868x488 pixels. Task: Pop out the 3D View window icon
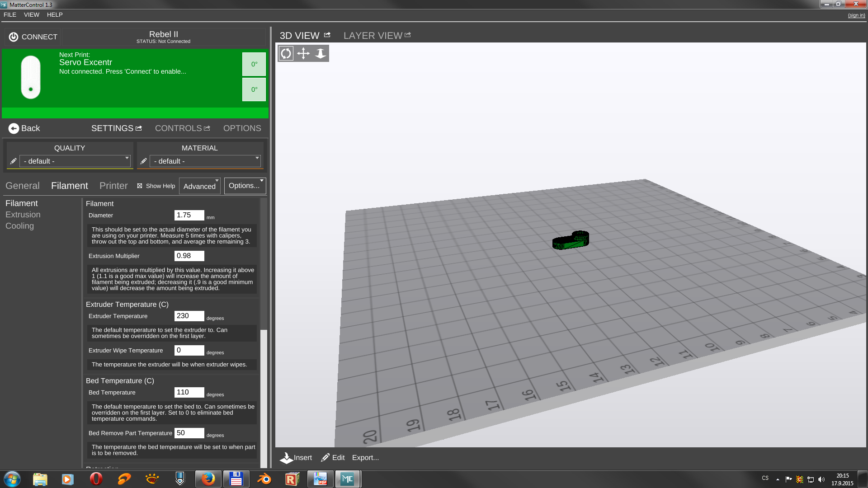tap(327, 35)
